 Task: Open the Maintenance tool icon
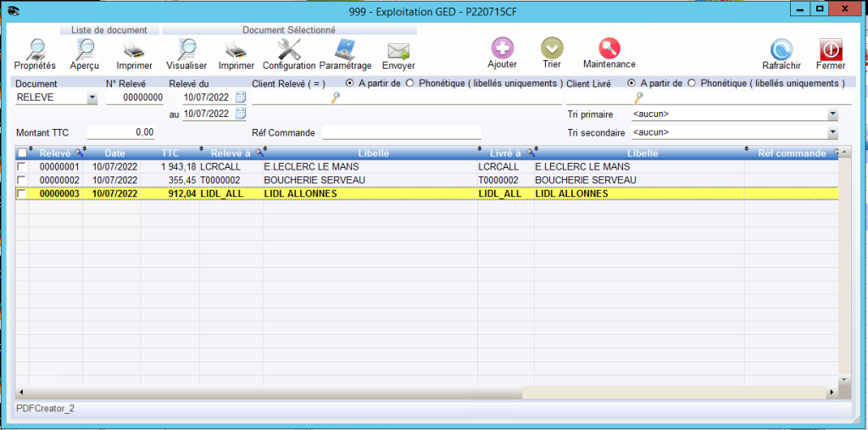[x=609, y=48]
